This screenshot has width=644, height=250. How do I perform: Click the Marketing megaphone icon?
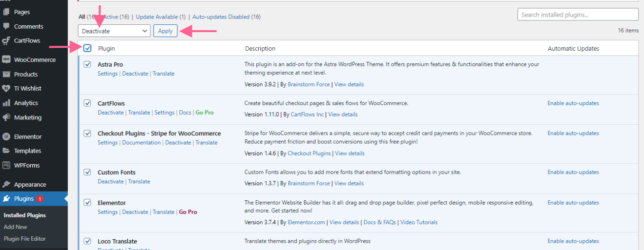coord(6,117)
